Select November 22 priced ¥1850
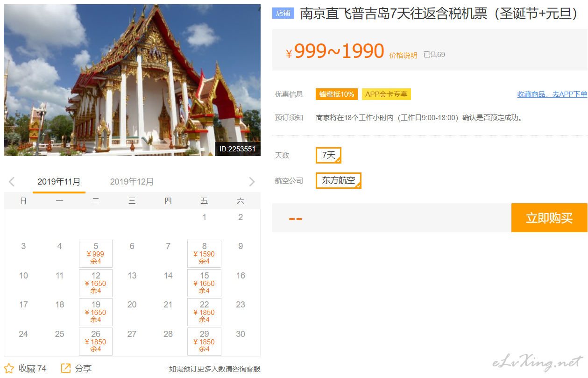This screenshot has width=588, height=378. [204, 312]
